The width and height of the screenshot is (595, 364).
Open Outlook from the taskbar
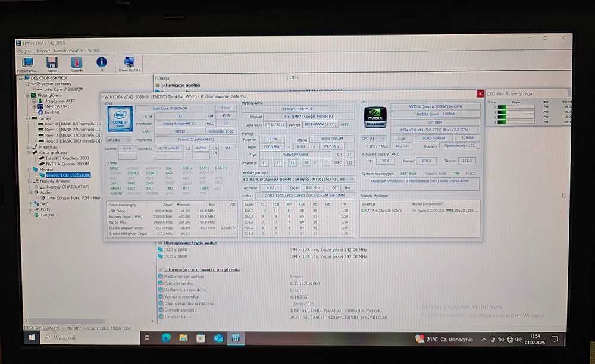(218, 338)
